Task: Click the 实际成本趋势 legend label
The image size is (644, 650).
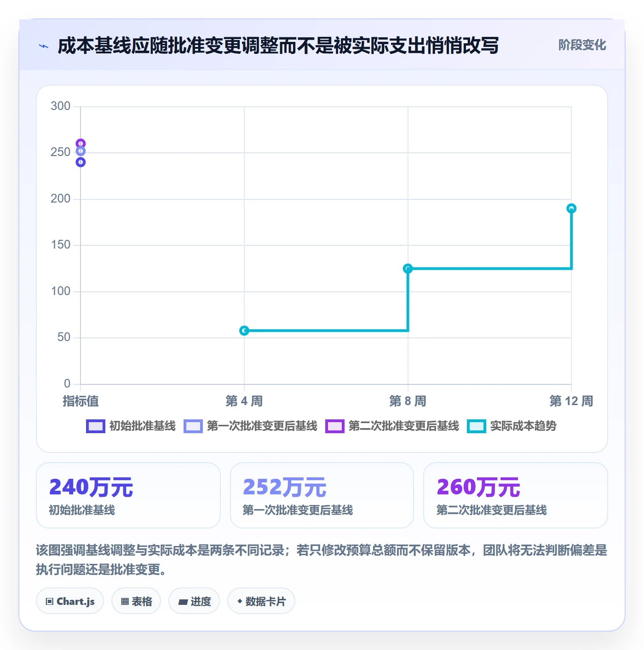Action: (523, 426)
